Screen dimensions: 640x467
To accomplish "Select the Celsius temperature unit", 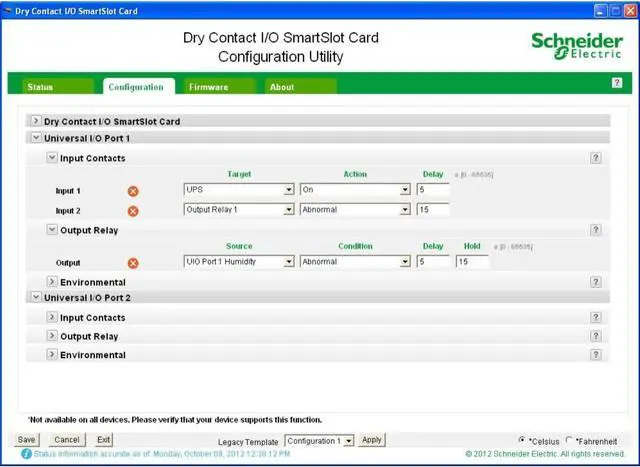I will 522,439.
